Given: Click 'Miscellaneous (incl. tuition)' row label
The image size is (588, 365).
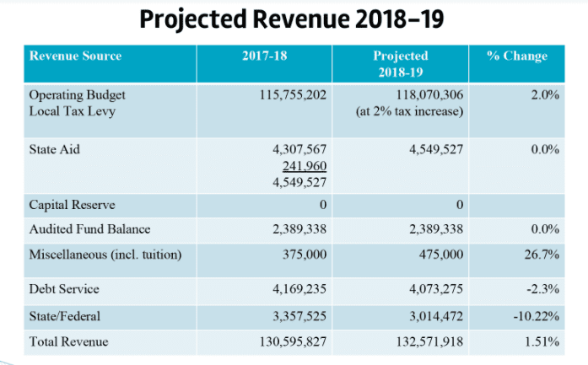Looking at the screenshot, I should coord(105,255).
